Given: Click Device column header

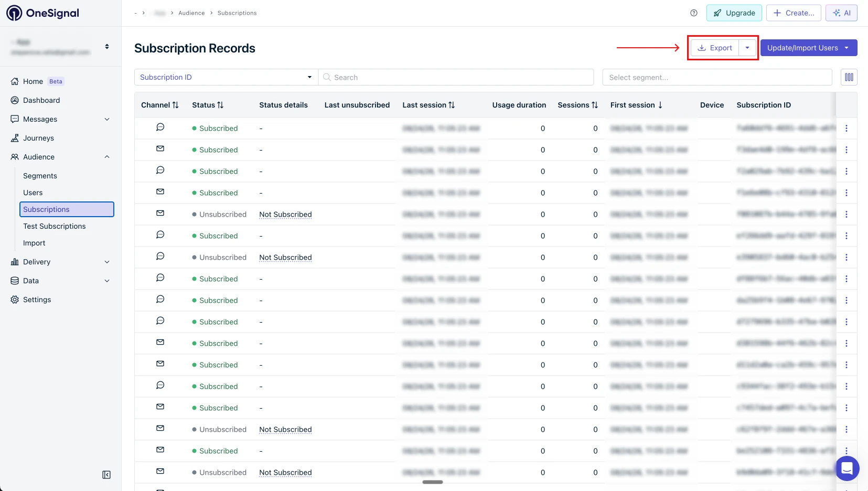Looking at the screenshot, I should pos(712,105).
